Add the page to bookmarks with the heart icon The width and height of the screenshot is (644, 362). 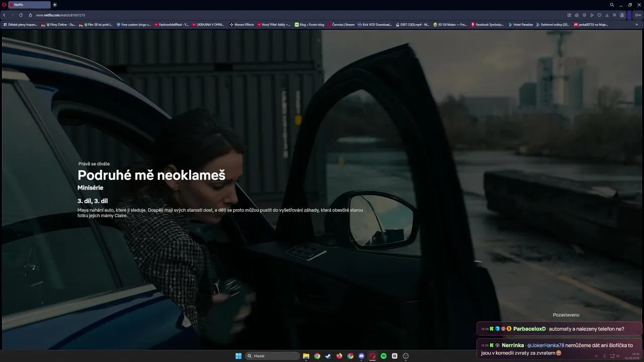(599, 15)
